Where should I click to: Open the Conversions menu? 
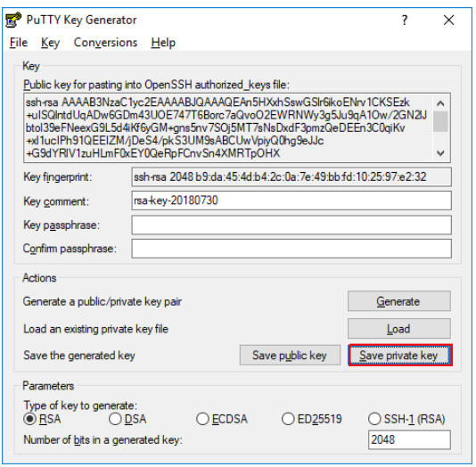(105, 43)
